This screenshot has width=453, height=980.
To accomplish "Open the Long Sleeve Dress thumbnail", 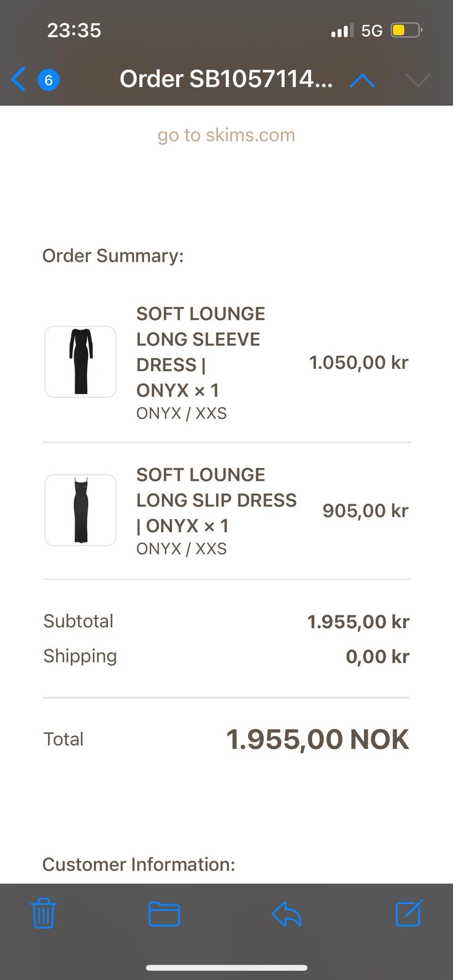I will point(80,362).
